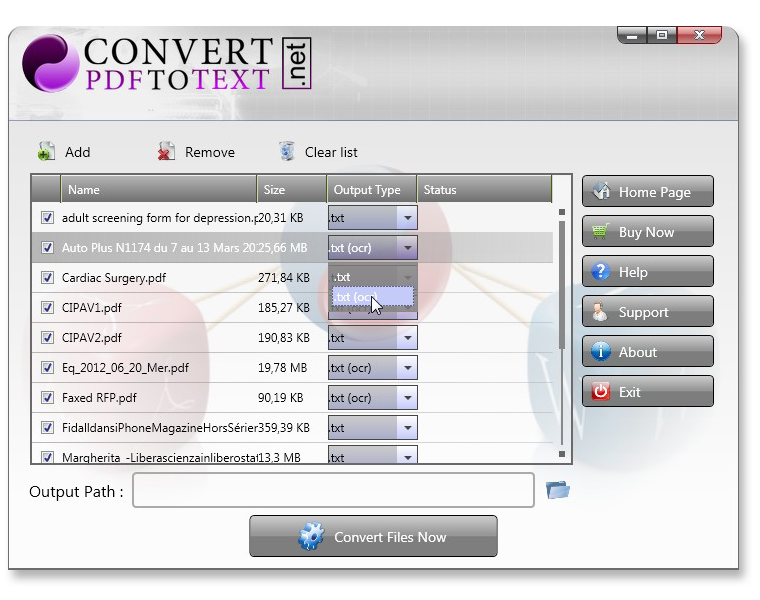Screen dimensions: 760x600
Task: Choose .txt (ocr) option in open dropdown
Action: [x=373, y=297]
